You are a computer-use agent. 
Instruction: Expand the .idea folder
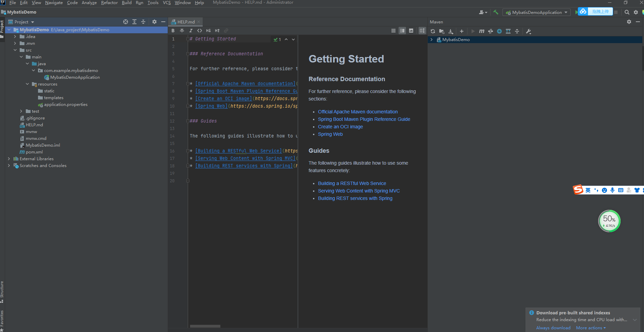tap(15, 37)
